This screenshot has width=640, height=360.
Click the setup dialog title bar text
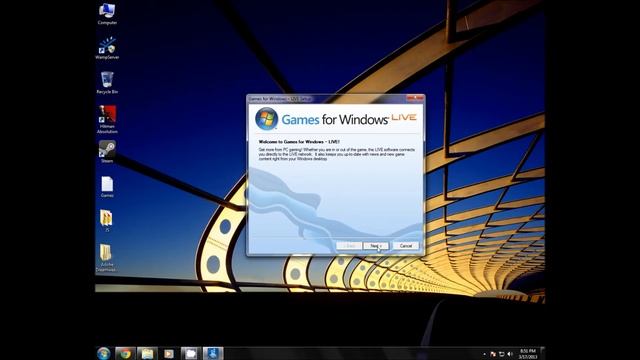[x=280, y=99]
